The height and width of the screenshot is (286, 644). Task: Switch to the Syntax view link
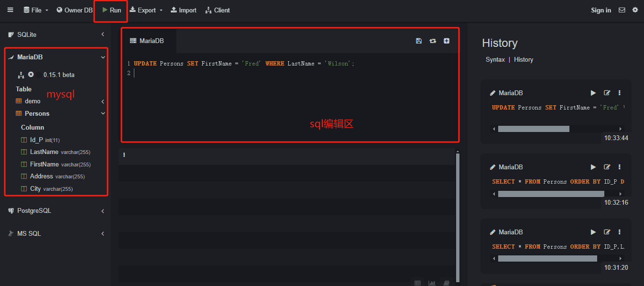(x=495, y=60)
